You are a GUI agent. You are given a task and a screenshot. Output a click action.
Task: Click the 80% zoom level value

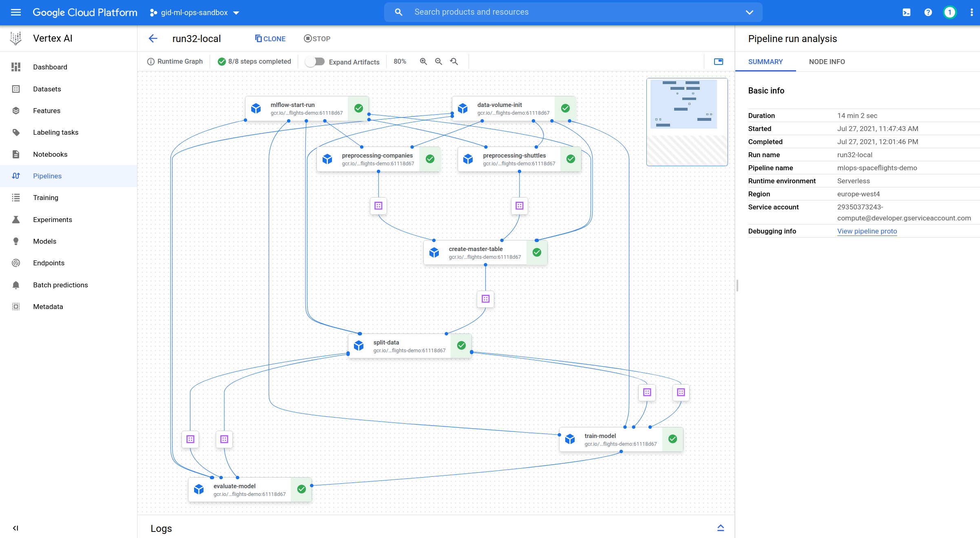[400, 62]
